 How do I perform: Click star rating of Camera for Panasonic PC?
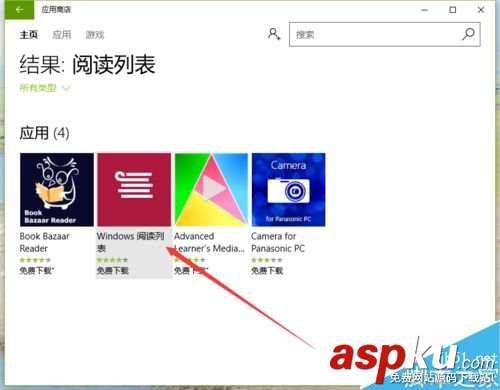pyautogui.click(x=267, y=260)
